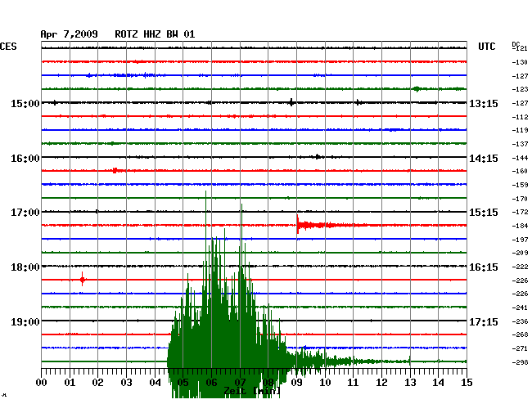532x404 pixels.
Task: Click the "10" minute axis label
Action: point(325,383)
